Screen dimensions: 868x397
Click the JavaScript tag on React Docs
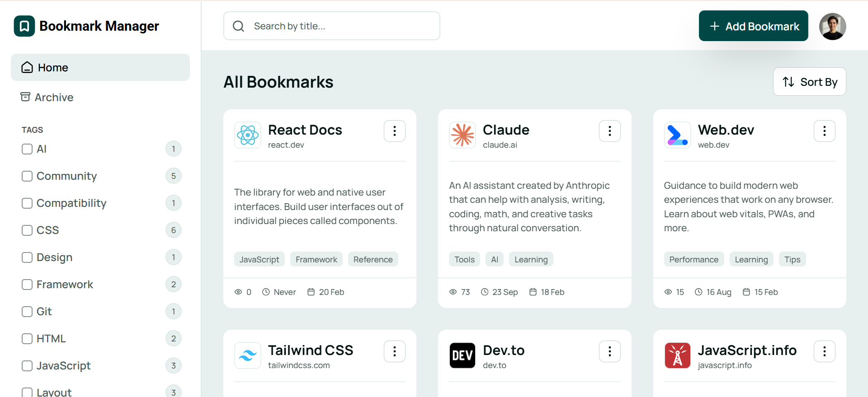[259, 259]
